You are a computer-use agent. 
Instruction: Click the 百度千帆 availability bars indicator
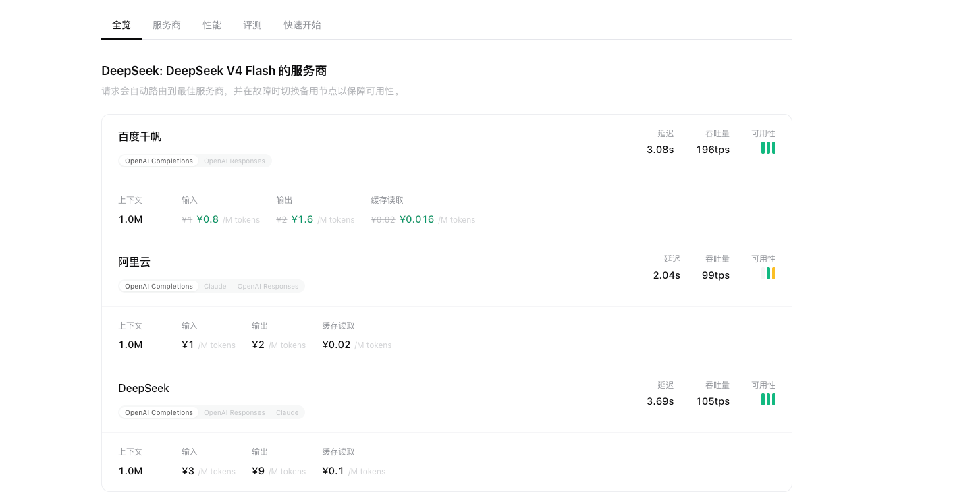(x=768, y=148)
